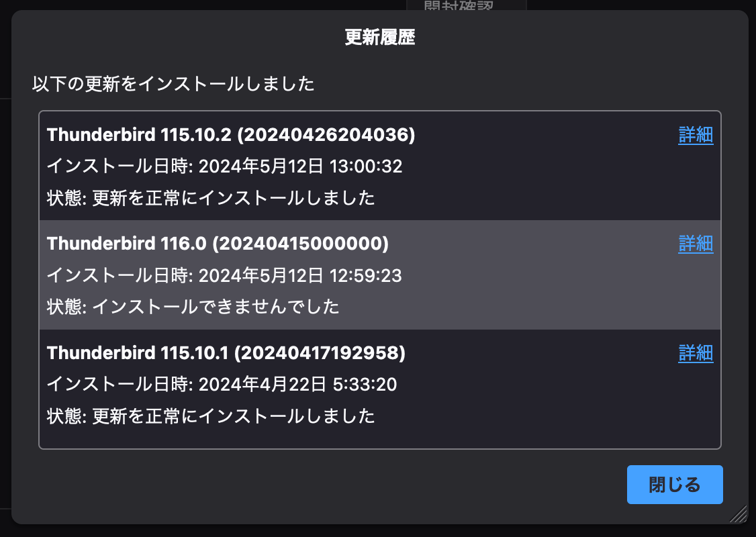756x537 pixels.
Task: Click install date 2024年5月12日 12:59:23
Action: tap(224, 275)
